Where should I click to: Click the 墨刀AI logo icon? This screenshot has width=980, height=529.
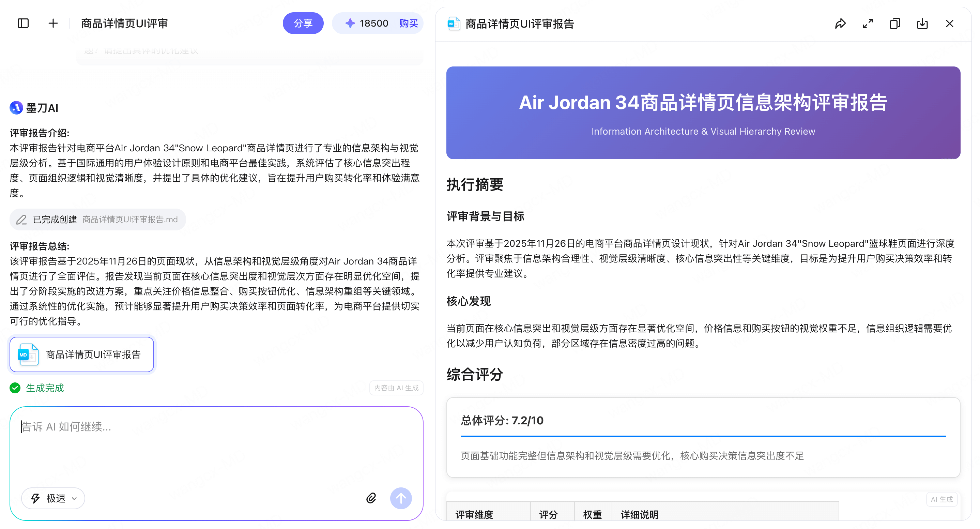(x=15, y=108)
